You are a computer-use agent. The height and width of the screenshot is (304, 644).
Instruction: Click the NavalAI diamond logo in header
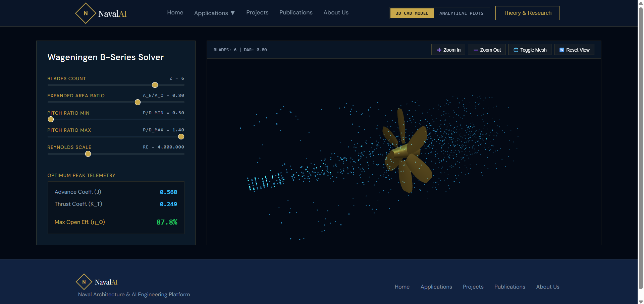86,13
